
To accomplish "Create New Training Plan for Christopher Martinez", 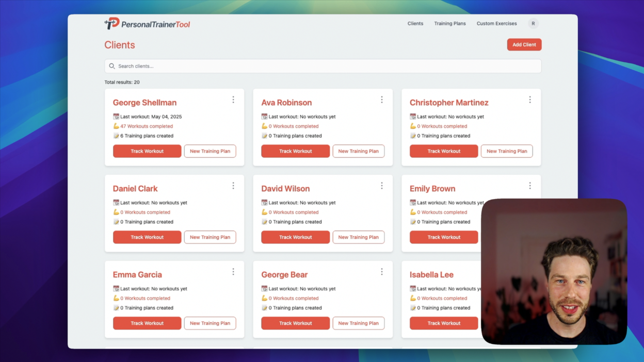I will coord(507,151).
